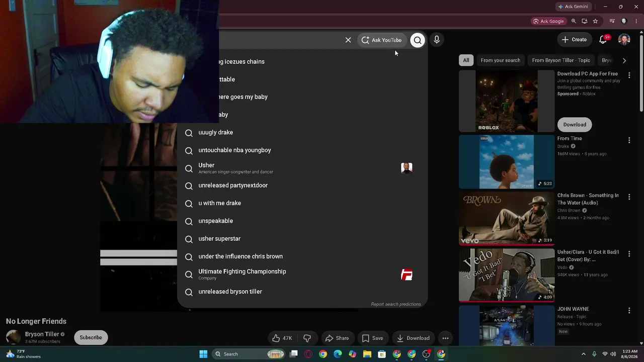Select 'unreleased partynextdoor' suggestion

[302, 186]
